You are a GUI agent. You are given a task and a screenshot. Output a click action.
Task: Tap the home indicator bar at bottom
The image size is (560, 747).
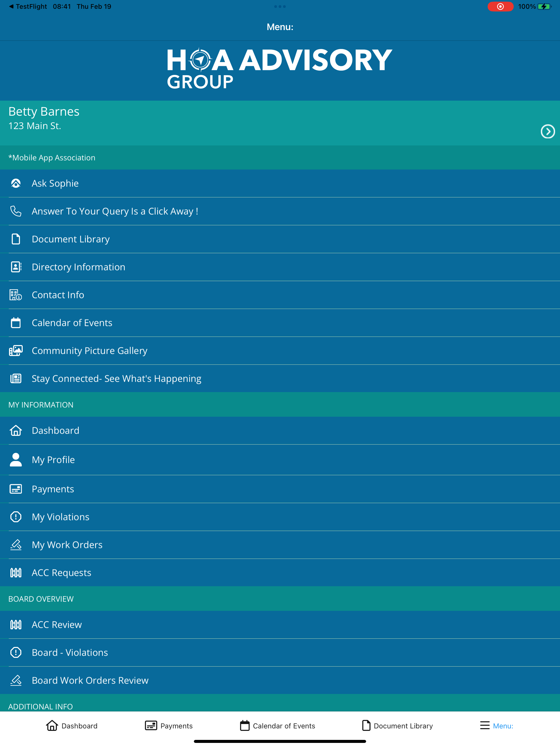click(x=280, y=742)
